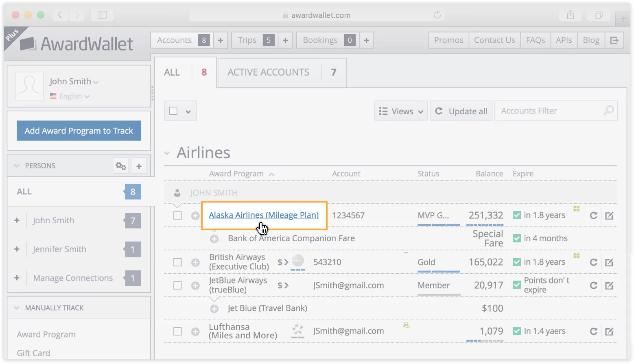Open the Accounts menu
Image resolution: width=634 pixels, height=364 pixels.
point(181,40)
